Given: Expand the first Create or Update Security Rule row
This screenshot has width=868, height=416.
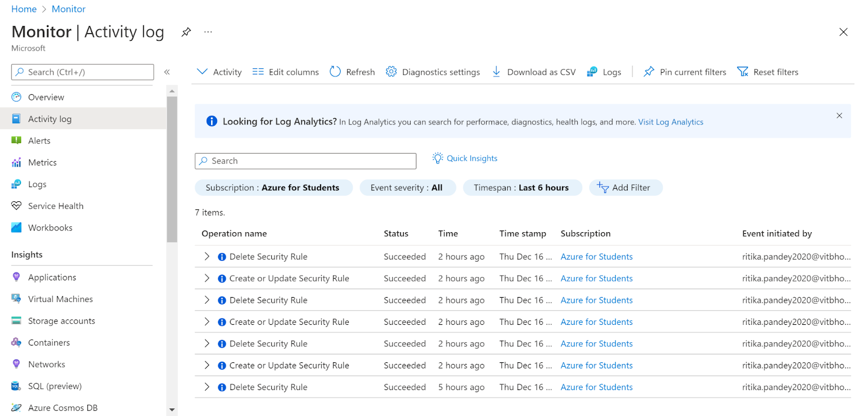Looking at the screenshot, I should (x=207, y=278).
